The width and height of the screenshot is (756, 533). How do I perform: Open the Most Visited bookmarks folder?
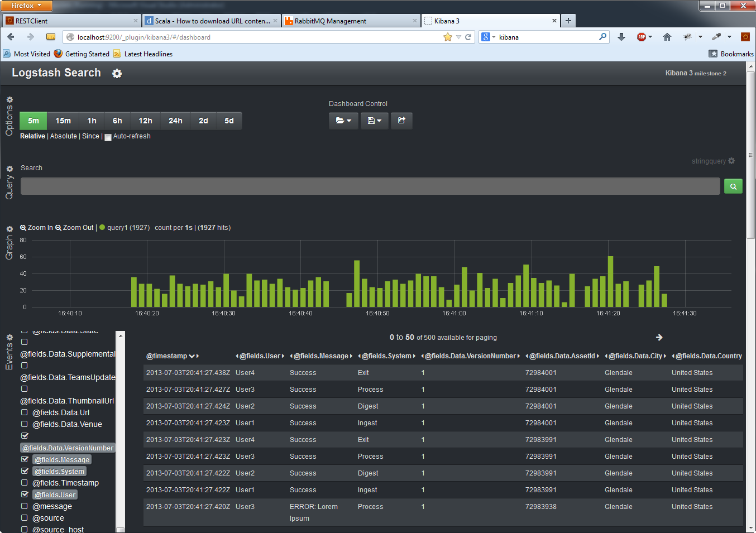click(x=26, y=54)
